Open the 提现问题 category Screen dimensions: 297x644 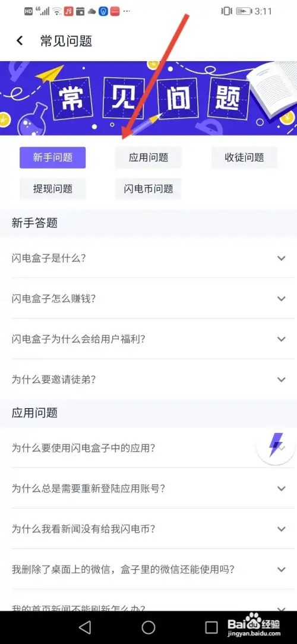tap(53, 189)
